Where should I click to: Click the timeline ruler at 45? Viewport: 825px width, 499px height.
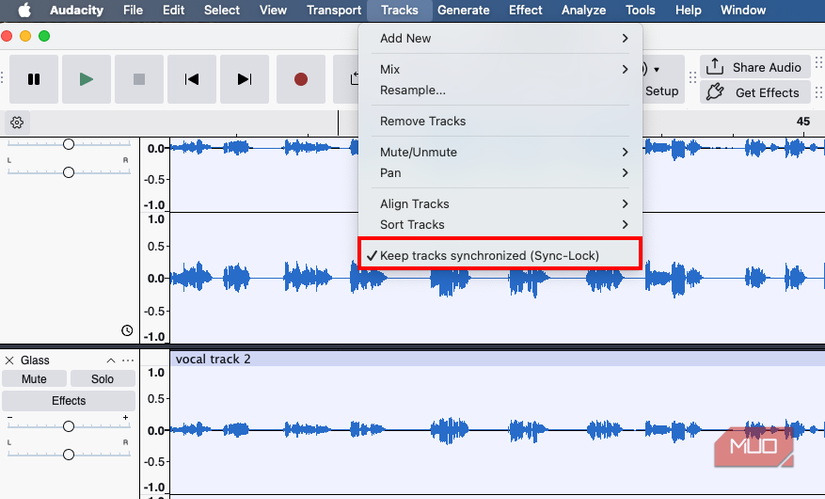tap(803, 121)
